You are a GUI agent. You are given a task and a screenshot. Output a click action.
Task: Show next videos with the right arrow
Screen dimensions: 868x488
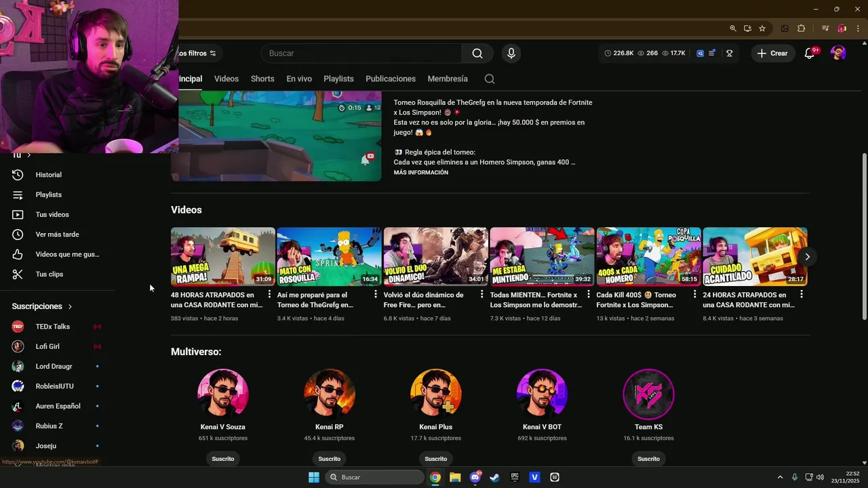(x=807, y=257)
